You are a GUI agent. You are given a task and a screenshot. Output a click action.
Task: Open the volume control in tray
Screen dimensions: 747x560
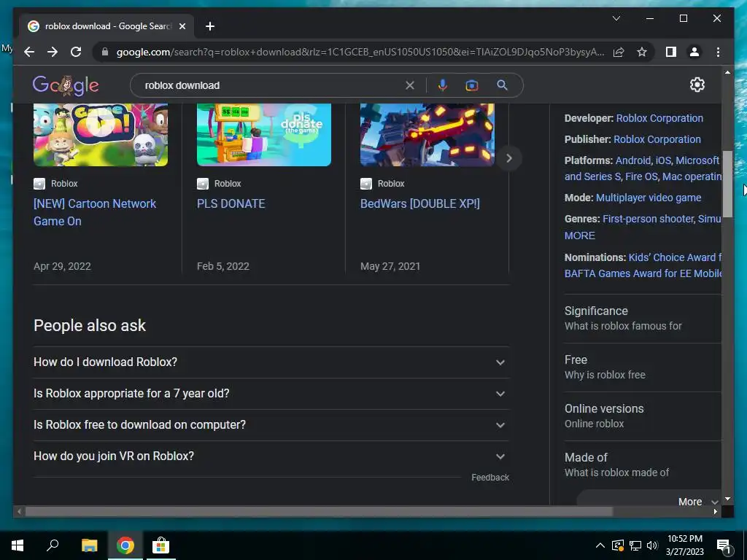653,545
